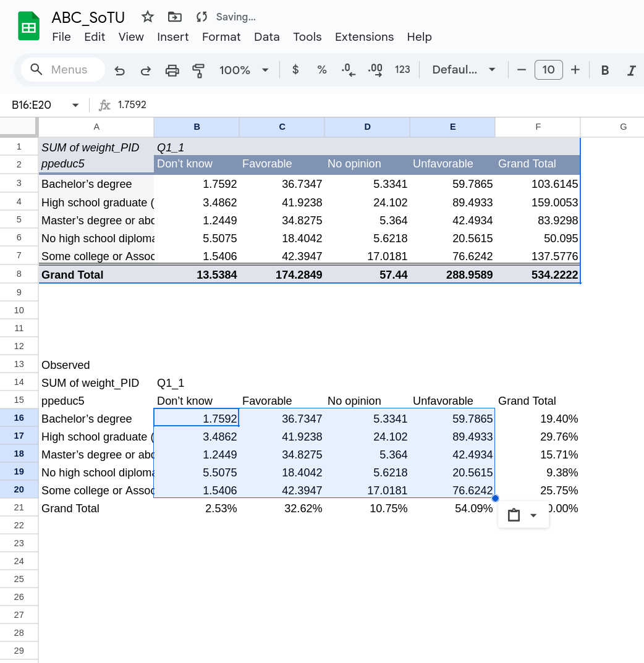Open the Data menu
This screenshot has height=663, width=644.
click(266, 37)
